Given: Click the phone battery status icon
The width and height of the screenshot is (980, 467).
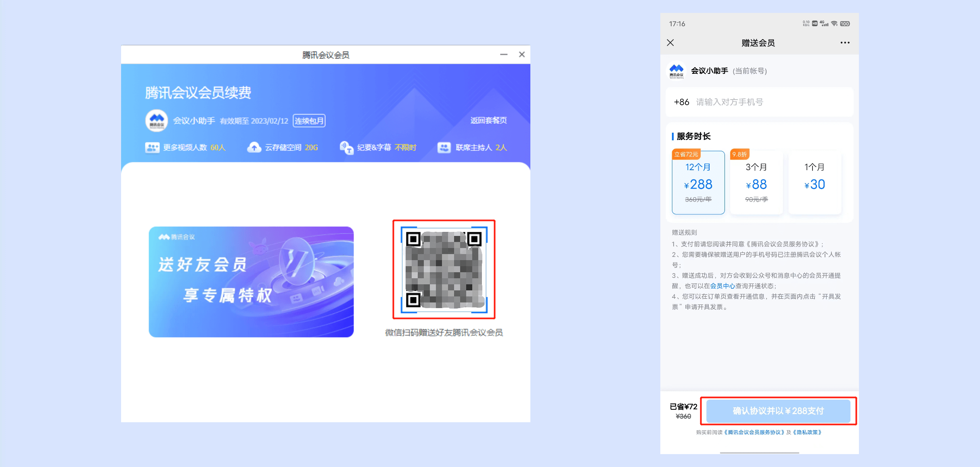Looking at the screenshot, I should pyautogui.click(x=845, y=24).
